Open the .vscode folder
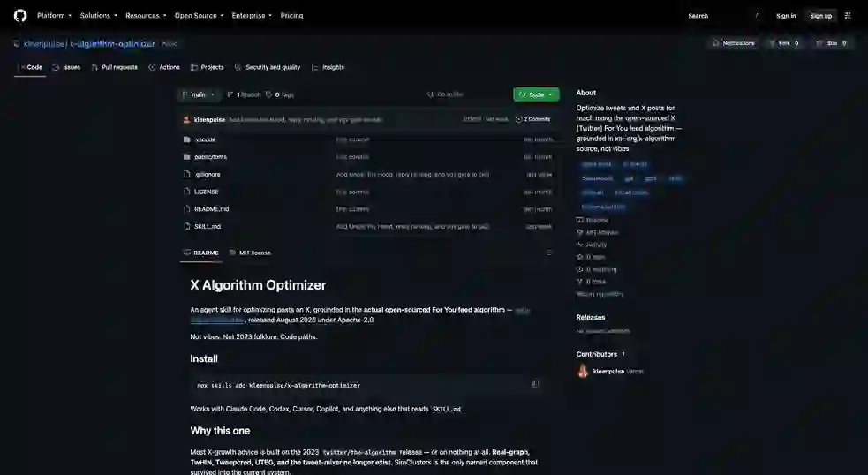This screenshot has width=868, height=475. tap(205, 139)
